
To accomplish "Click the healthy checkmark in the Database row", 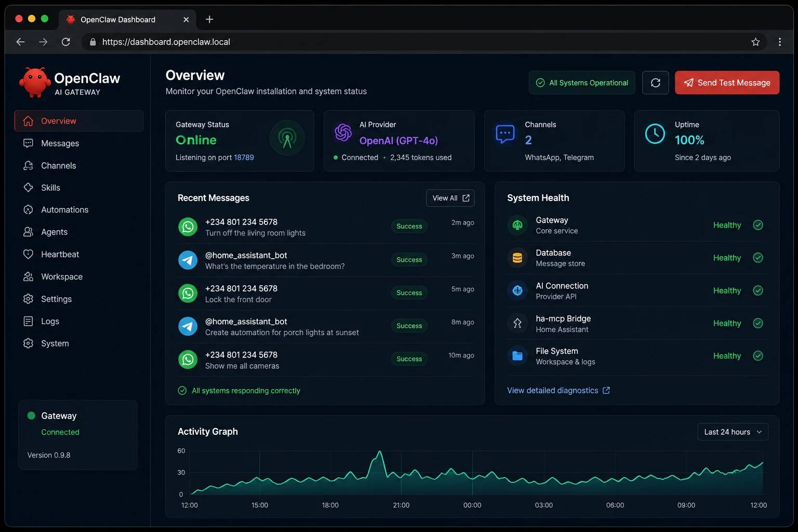I will pos(758,258).
